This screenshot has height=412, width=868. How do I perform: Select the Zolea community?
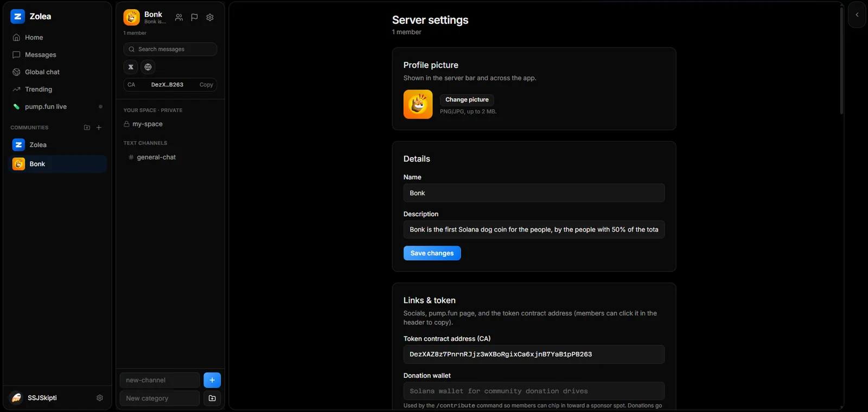(x=58, y=145)
